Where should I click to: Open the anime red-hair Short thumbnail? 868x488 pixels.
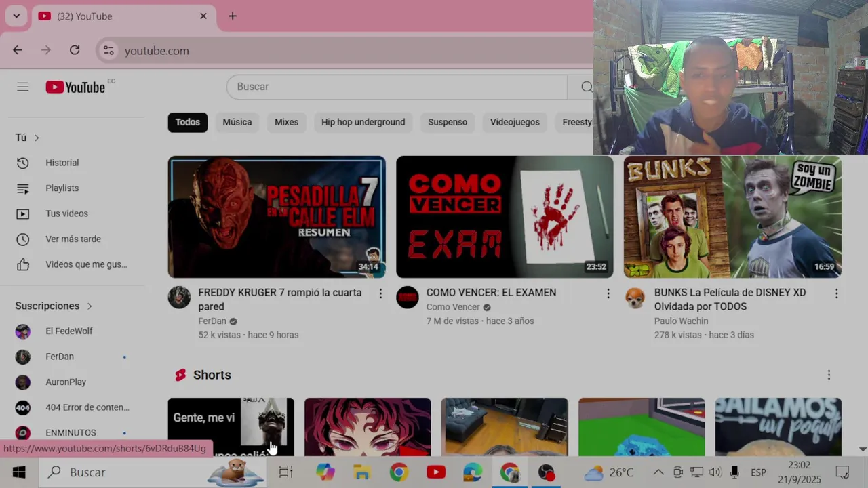click(368, 427)
